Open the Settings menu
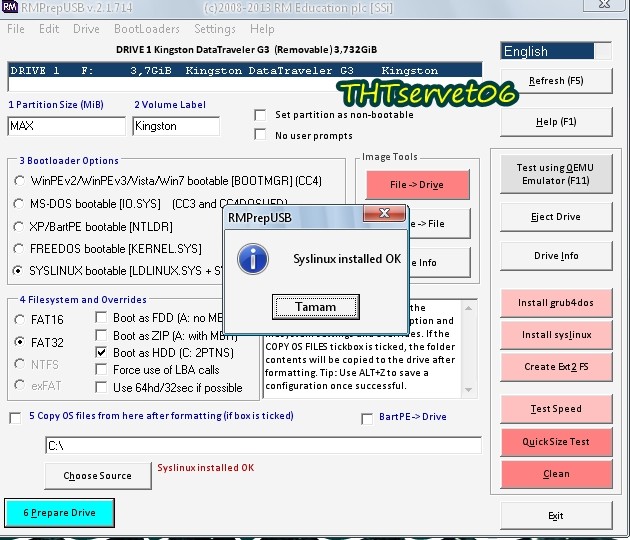This screenshot has height=540, width=630. tap(215, 29)
